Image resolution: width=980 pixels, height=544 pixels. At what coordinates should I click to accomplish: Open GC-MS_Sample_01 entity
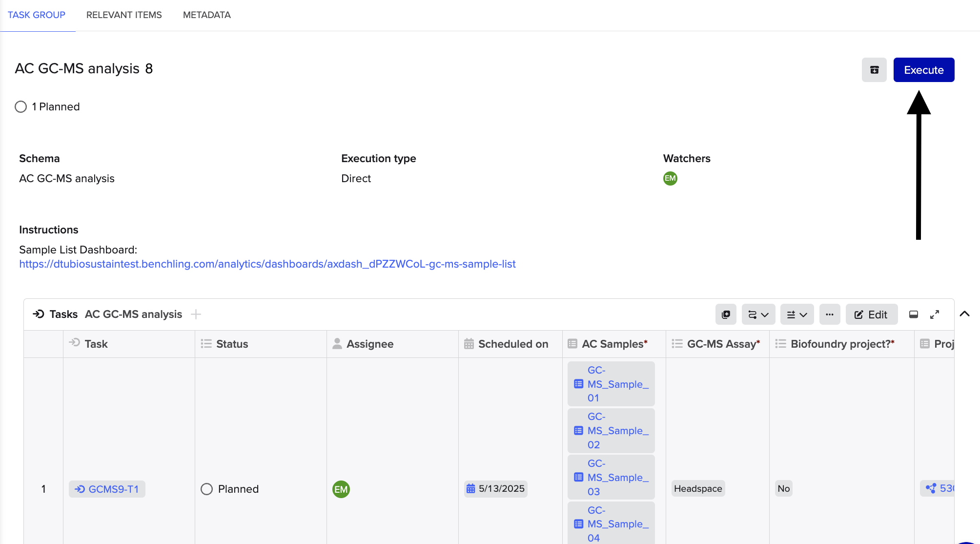click(x=611, y=384)
